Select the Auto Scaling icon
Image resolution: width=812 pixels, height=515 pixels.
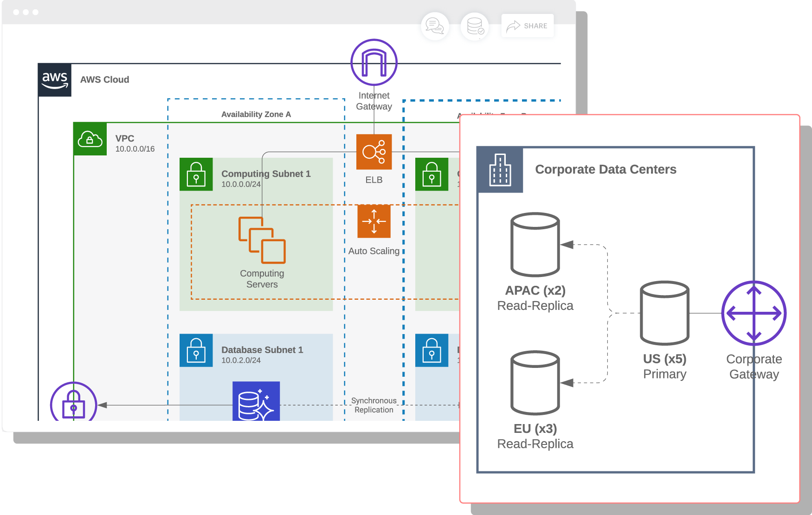point(374,222)
